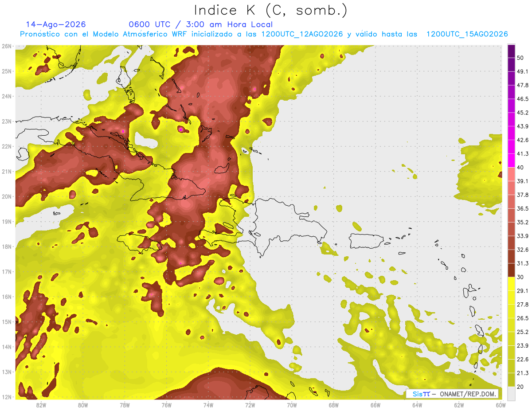Click the longitude label "80W"
Screen dimensions: 532x411
coord(82,405)
